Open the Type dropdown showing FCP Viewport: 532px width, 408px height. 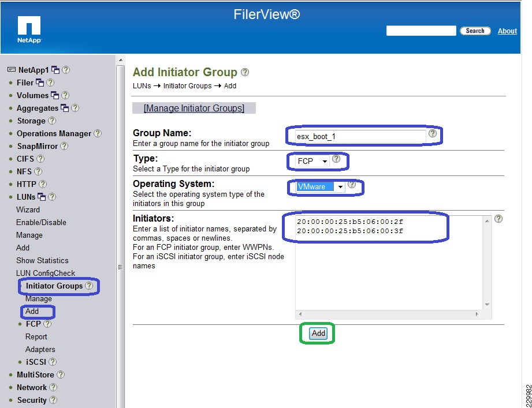(312, 162)
